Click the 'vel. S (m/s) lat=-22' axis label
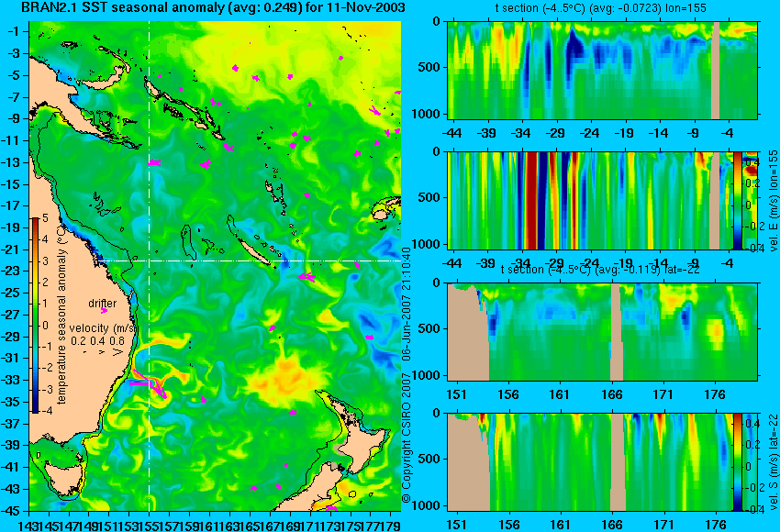 pyautogui.click(x=773, y=462)
